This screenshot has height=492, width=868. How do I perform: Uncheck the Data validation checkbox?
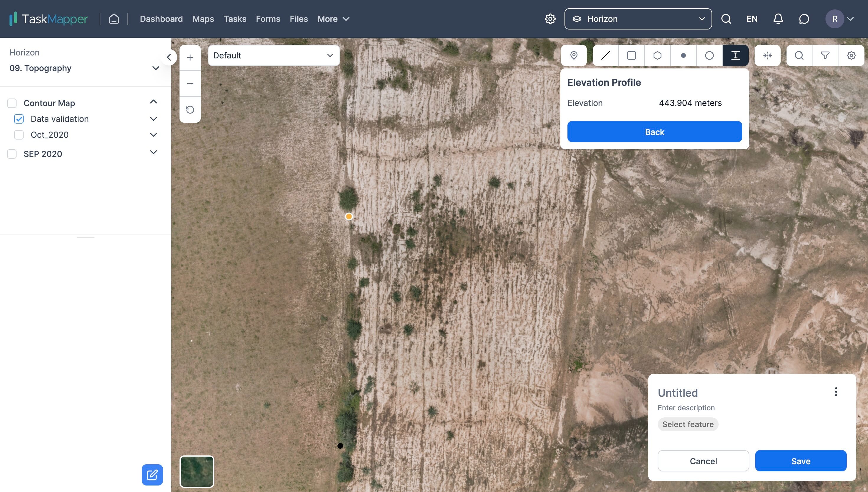[19, 119]
